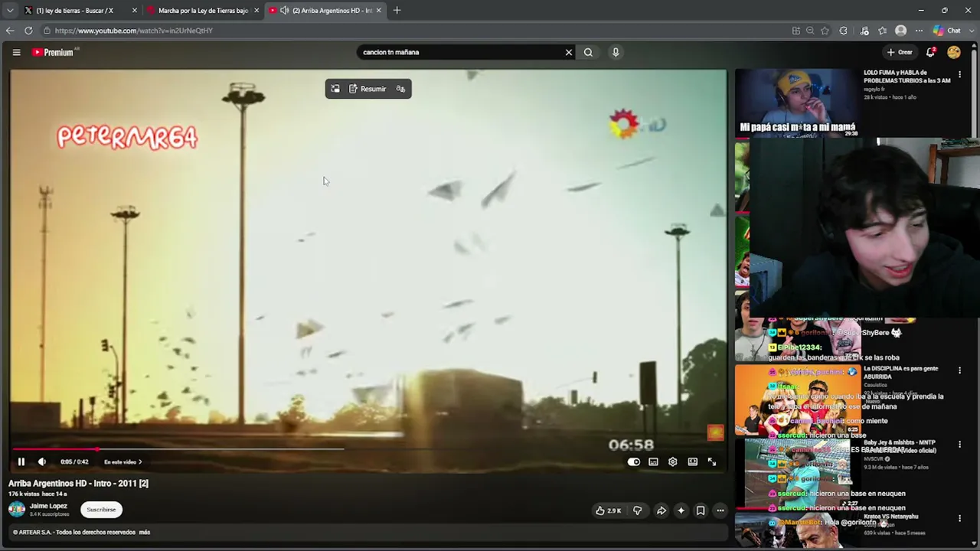The width and height of the screenshot is (980, 551).
Task: Click zoom indicator in address bar
Action: click(x=810, y=31)
